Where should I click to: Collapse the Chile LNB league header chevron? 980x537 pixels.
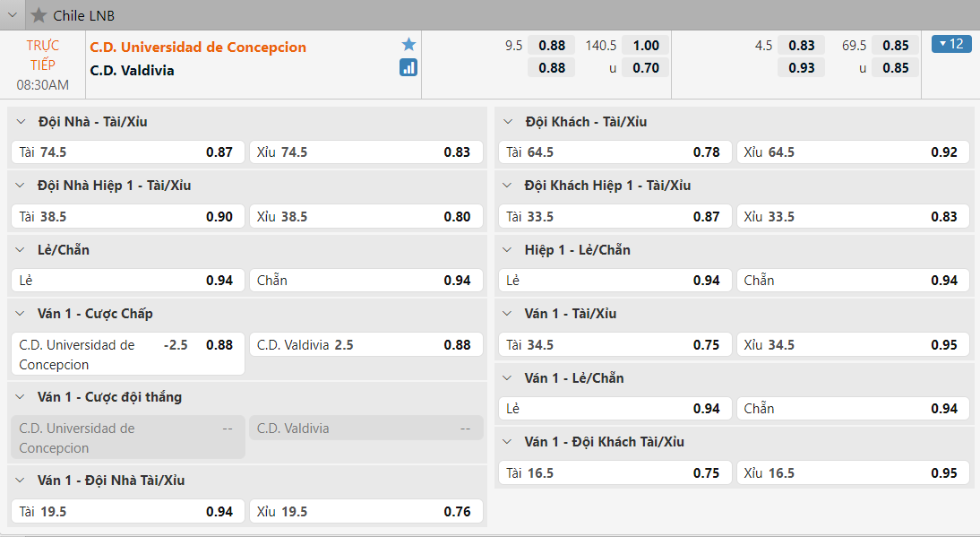(13, 15)
